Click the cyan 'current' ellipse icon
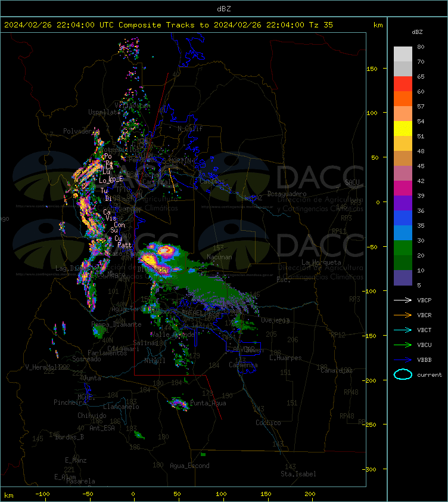The height and width of the screenshot is (502, 448). click(x=403, y=374)
